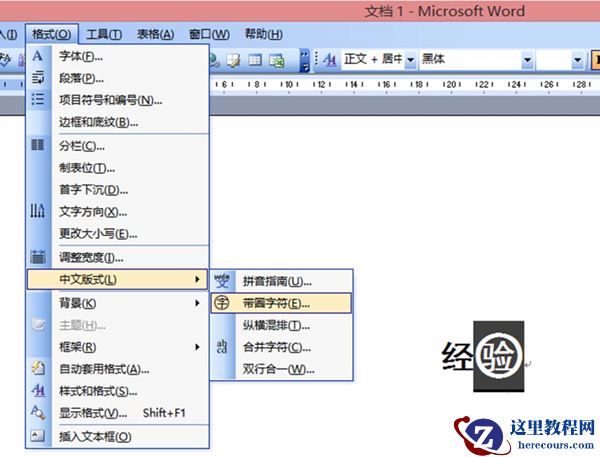Click inside the font name box showing 黑体

(x=471, y=60)
